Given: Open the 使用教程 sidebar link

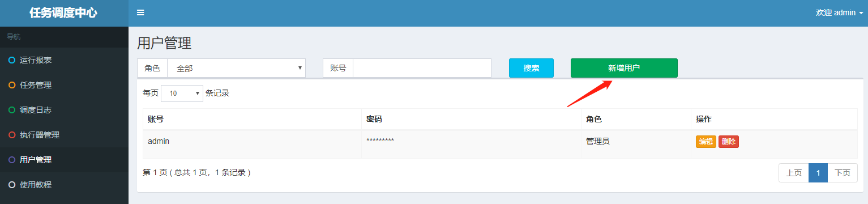Looking at the screenshot, I should pos(64,185).
